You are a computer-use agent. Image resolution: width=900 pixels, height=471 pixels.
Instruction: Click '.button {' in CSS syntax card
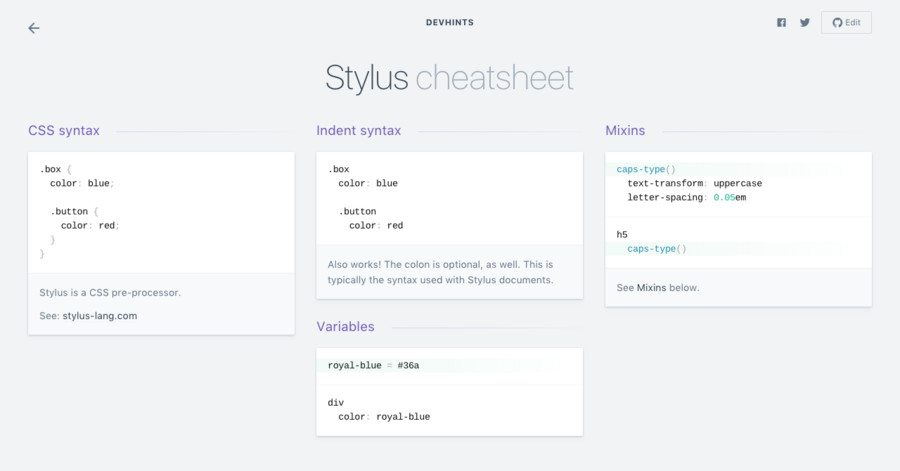(x=75, y=211)
